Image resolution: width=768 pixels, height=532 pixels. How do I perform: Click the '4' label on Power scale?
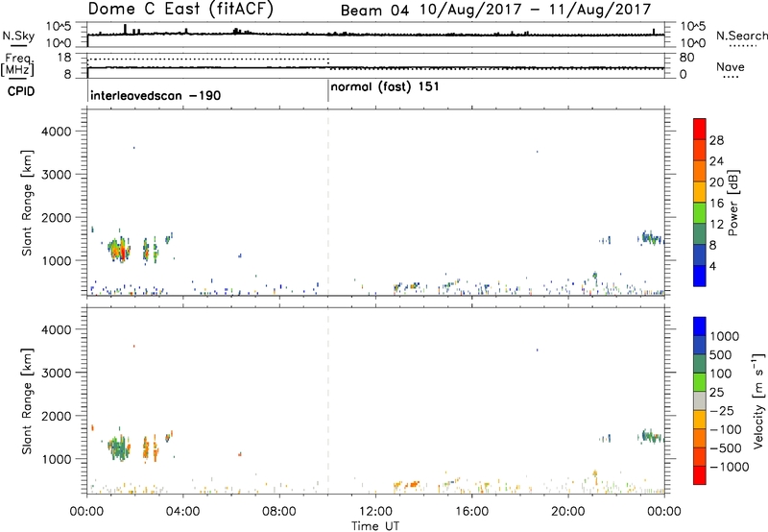click(712, 266)
